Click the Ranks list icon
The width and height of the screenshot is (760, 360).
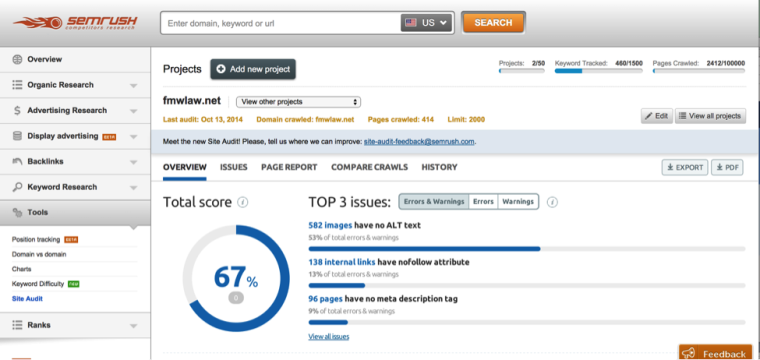17,325
